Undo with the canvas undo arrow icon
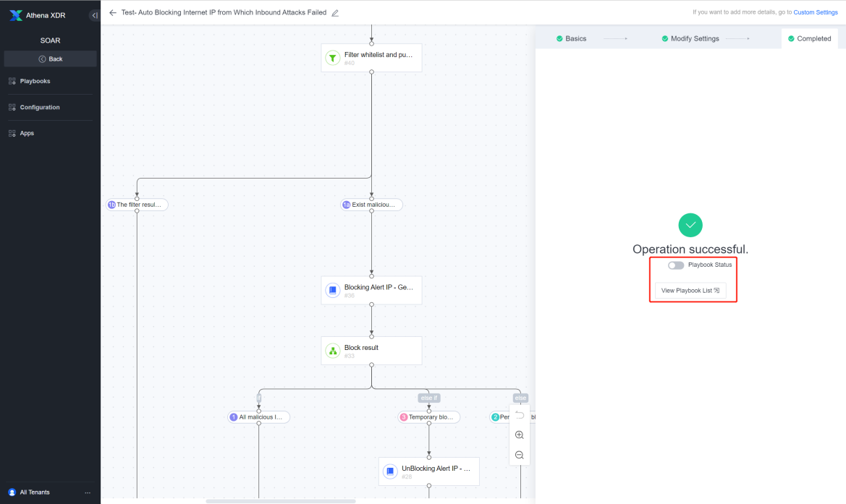 click(520, 415)
